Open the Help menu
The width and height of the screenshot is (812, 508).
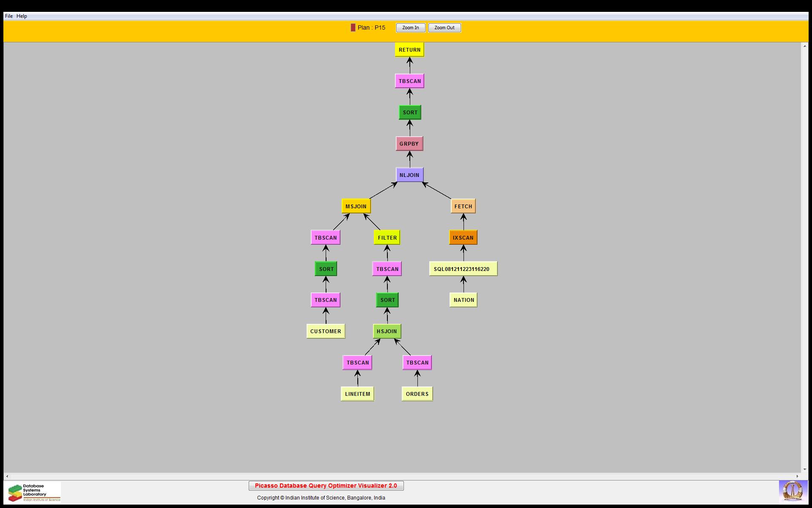(x=22, y=16)
